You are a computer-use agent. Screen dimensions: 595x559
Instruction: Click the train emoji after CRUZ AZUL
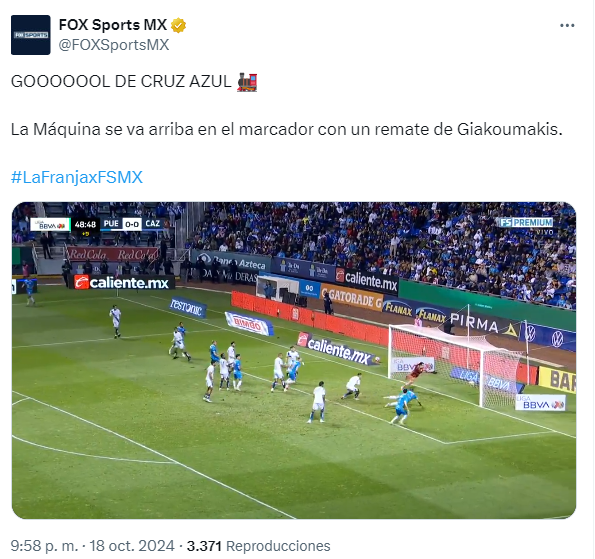tap(247, 82)
